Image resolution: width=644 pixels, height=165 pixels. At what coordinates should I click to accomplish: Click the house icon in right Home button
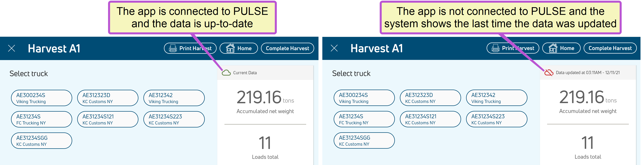click(x=553, y=48)
